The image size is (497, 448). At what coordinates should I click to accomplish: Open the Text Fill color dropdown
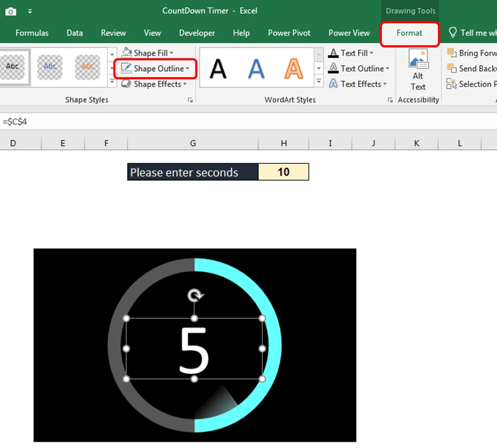371,53
